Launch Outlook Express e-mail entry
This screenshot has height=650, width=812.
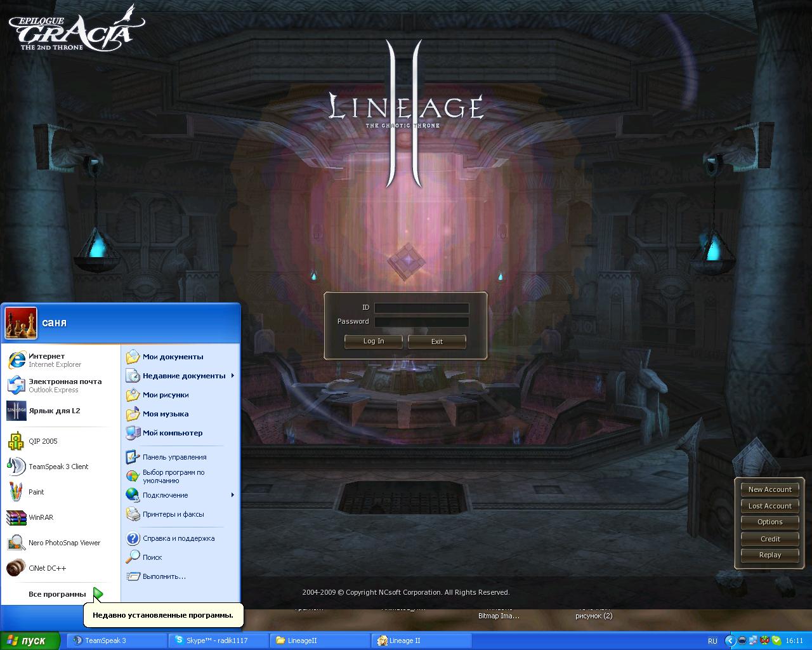click(x=60, y=385)
